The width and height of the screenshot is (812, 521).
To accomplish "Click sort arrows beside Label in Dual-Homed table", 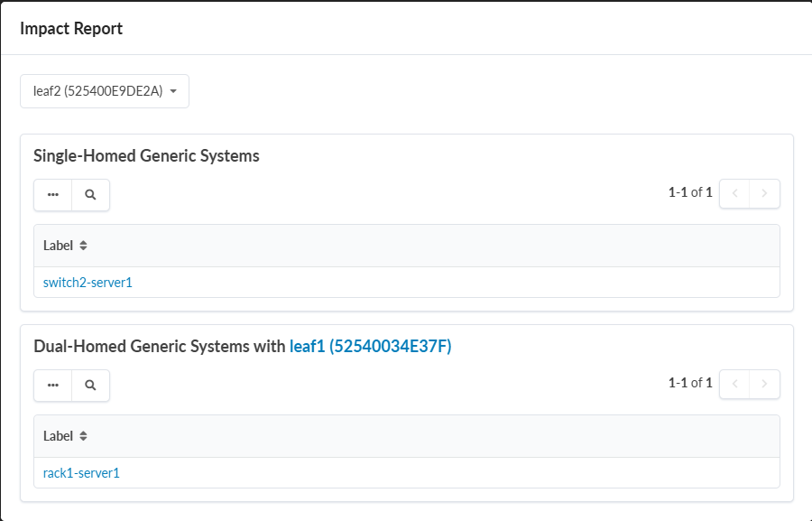I will click(83, 436).
